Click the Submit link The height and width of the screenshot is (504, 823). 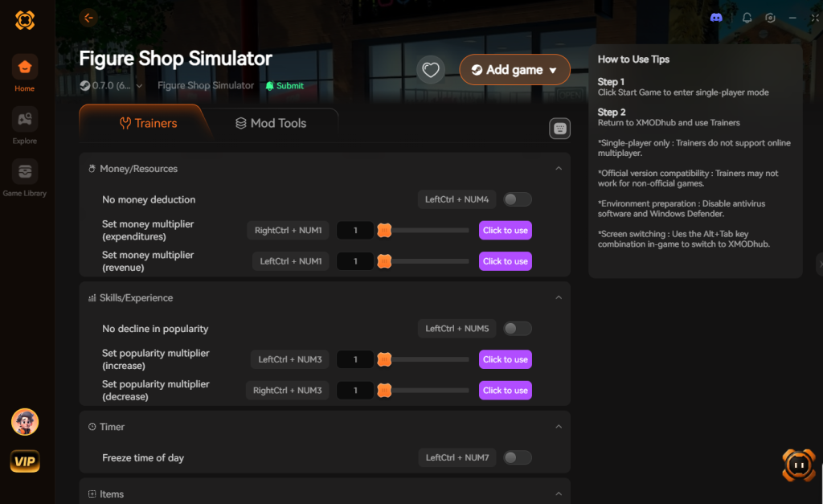(285, 85)
